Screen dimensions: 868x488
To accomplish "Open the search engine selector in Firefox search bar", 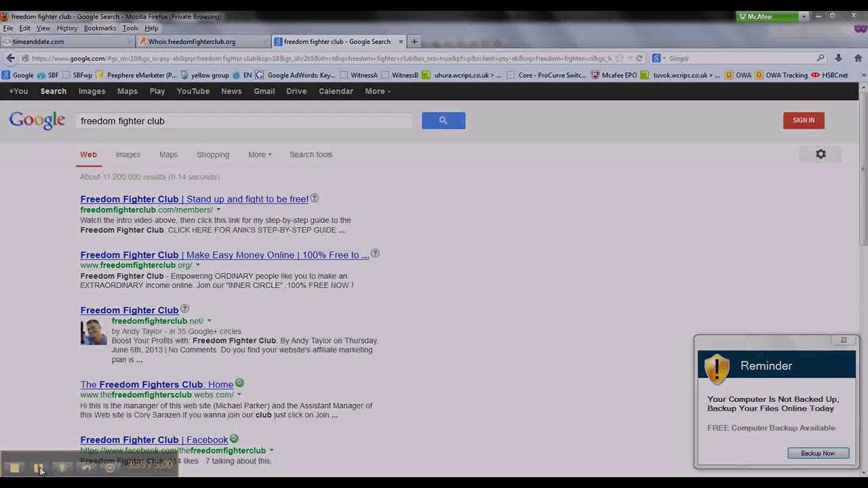I will [x=659, y=58].
